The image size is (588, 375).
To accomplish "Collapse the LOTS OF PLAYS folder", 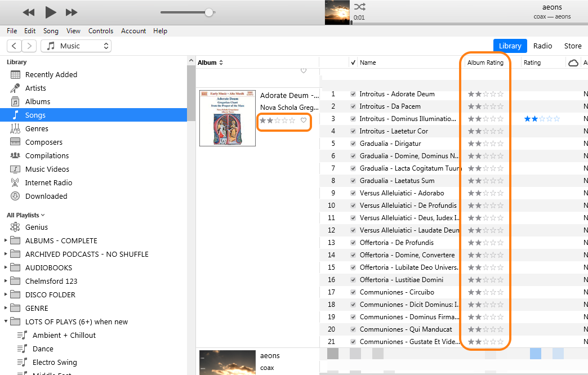I will pyautogui.click(x=6, y=322).
